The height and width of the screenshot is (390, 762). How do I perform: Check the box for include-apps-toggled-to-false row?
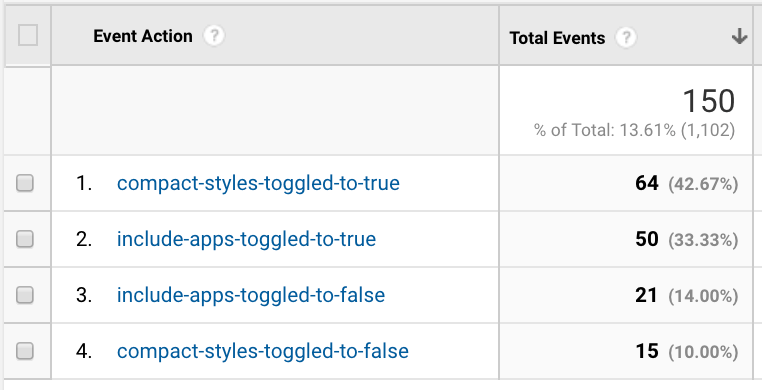[x=25, y=295]
